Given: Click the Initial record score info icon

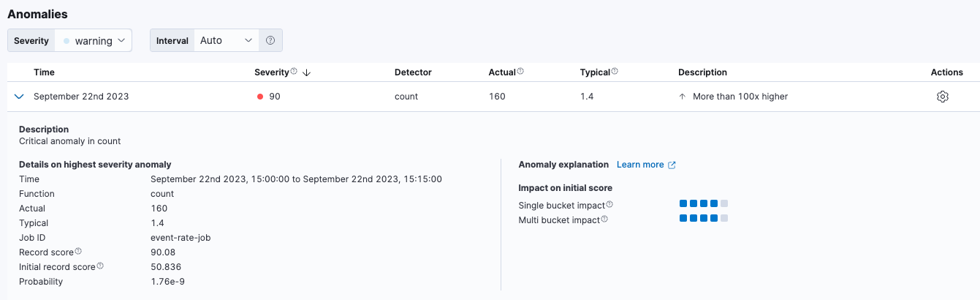Looking at the screenshot, I should 100,266.
